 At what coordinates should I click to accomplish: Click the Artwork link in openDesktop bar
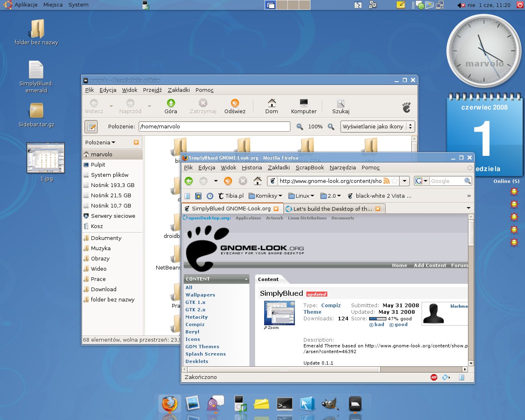[x=274, y=218]
